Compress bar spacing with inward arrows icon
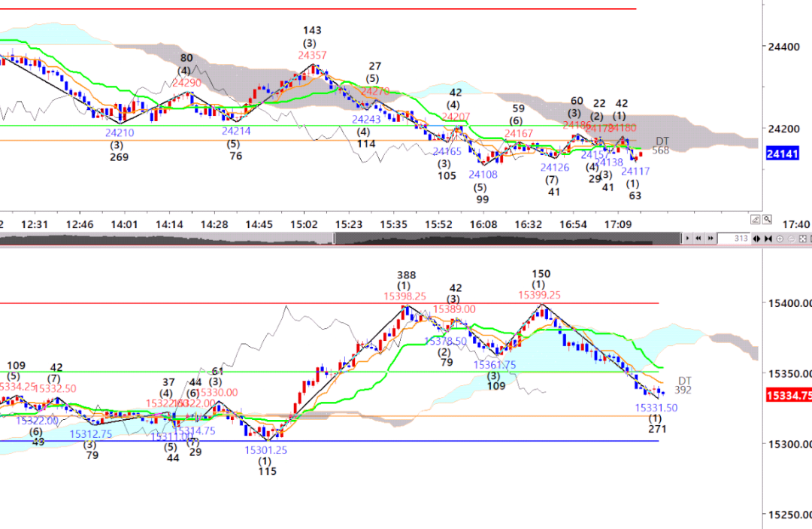The height and width of the screenshot is (529, 812). click(768, 239)
